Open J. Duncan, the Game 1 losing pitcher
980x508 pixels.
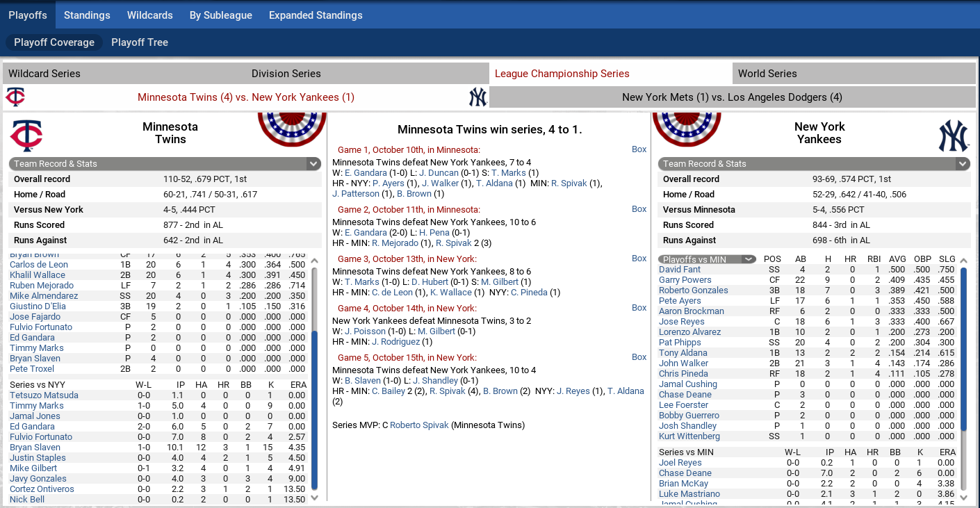(439, 173)
